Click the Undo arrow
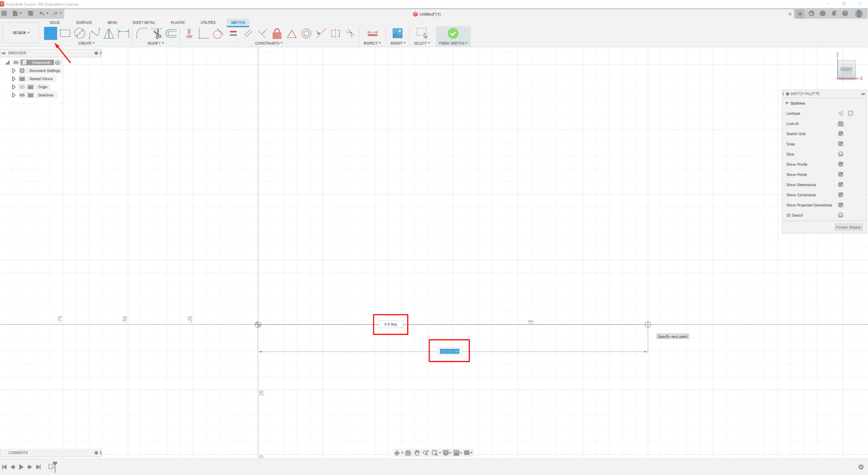 41,14
